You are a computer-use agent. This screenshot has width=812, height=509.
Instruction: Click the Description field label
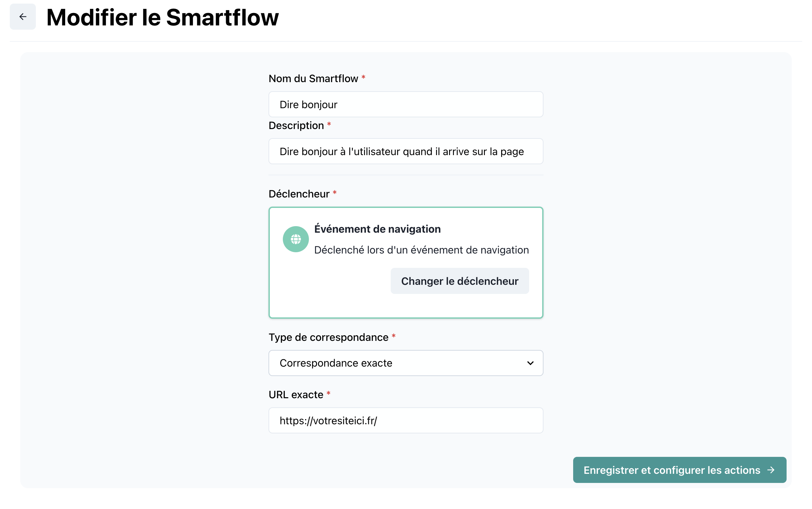point(296,125)
